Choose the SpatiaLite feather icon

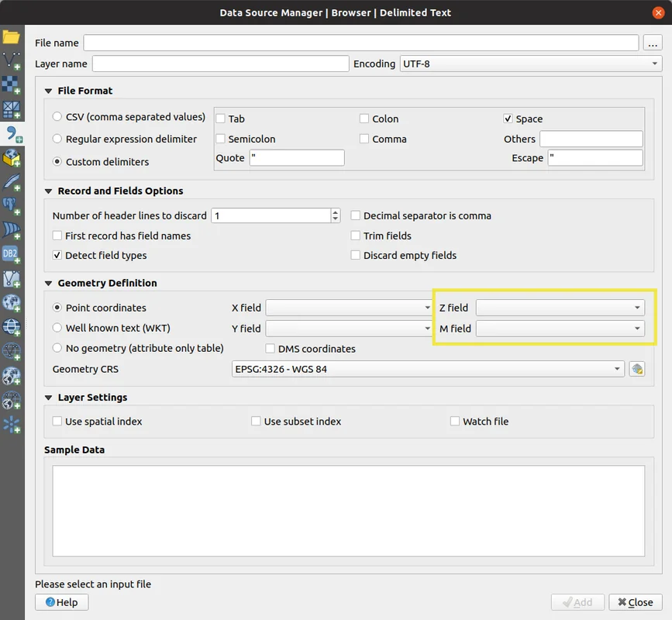11,182
